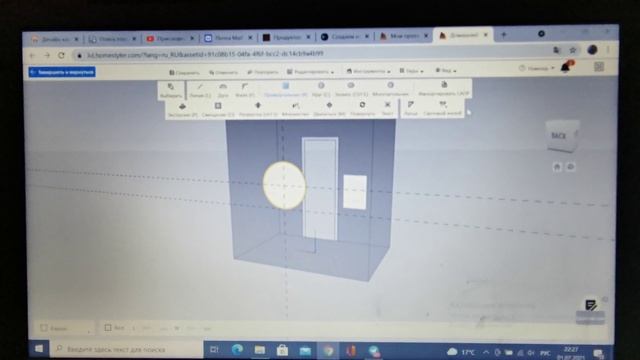Switch to the fifth browser tab
Screen dimensions: 640x360
coord(287,38)
